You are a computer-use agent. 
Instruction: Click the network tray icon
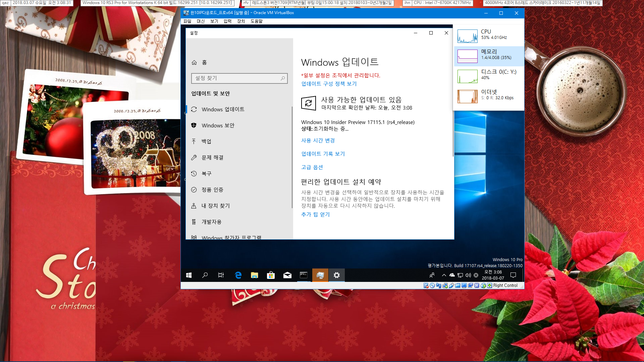(460, 275)
